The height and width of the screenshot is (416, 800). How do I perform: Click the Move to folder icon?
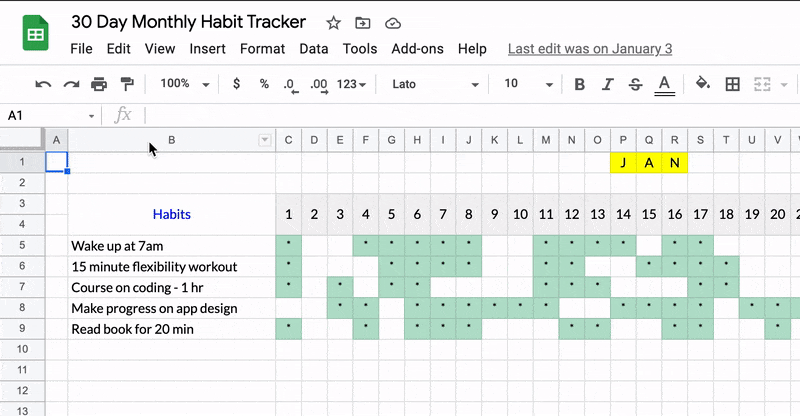pos(362,23)
